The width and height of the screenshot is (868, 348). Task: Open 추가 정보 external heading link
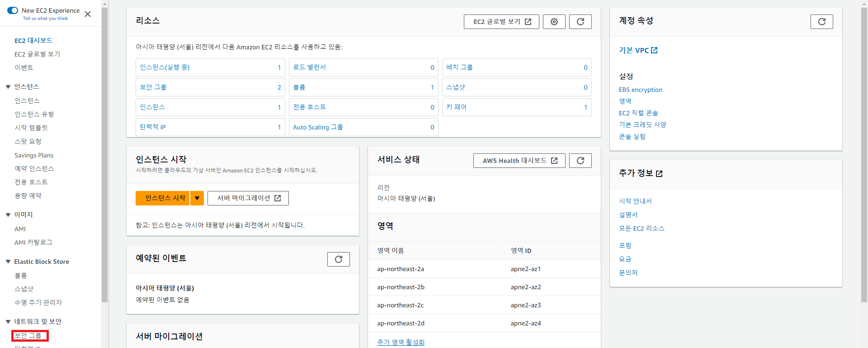tap(641, 173)
